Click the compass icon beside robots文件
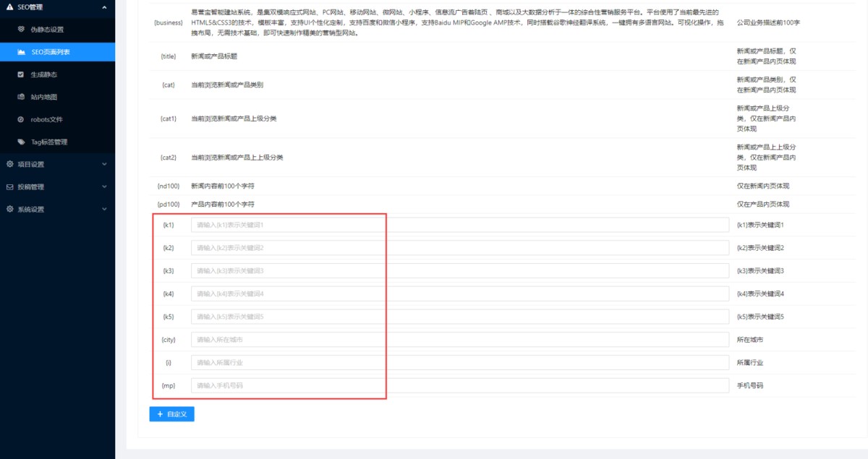Screen dimensions: 868x459 tap(22, 119)
